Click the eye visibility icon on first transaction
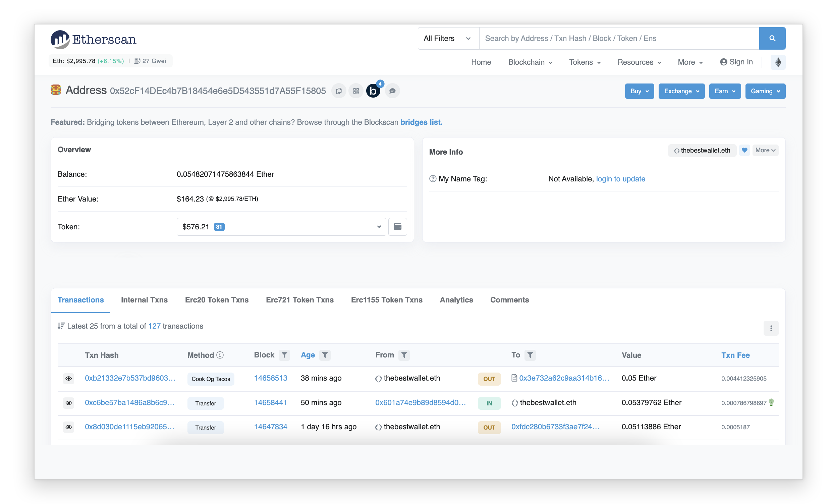Image resolution: width=832 pixels, height=504 pixels. click(x=68, y=378)
